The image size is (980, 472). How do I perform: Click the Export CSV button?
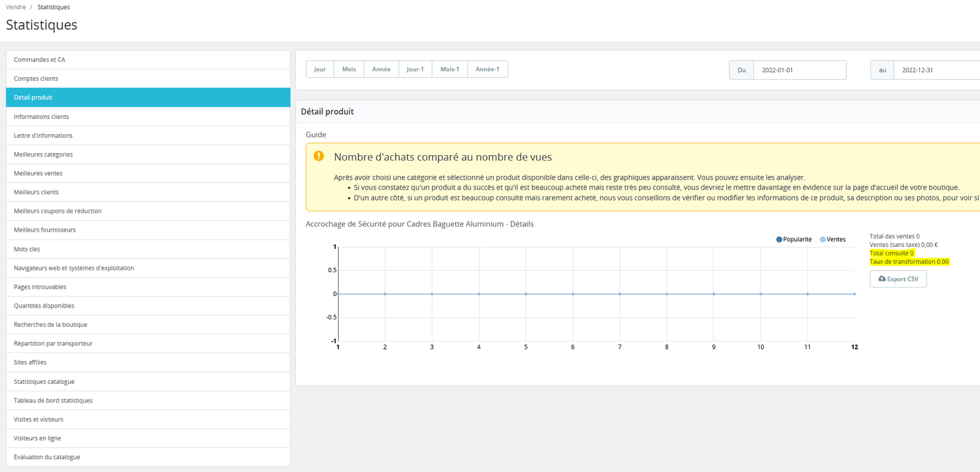point(898,279)
